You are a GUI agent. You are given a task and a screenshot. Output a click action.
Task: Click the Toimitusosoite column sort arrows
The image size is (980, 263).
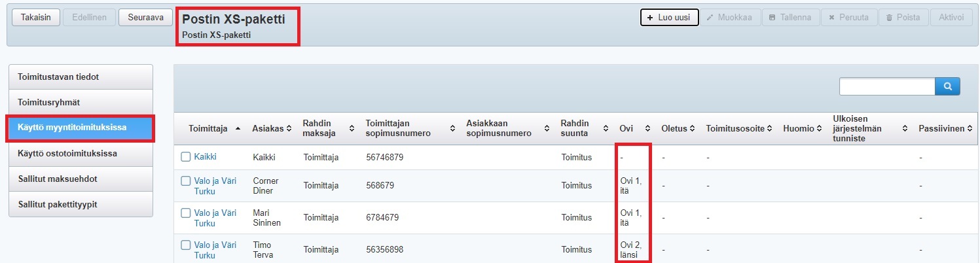point(770,129)
